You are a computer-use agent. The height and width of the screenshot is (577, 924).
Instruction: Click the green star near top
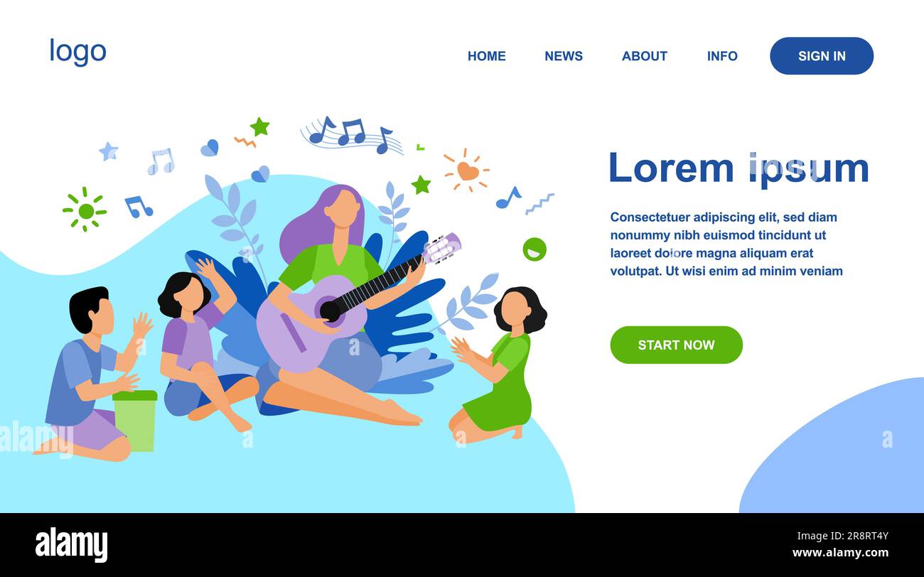coord(259,127)
